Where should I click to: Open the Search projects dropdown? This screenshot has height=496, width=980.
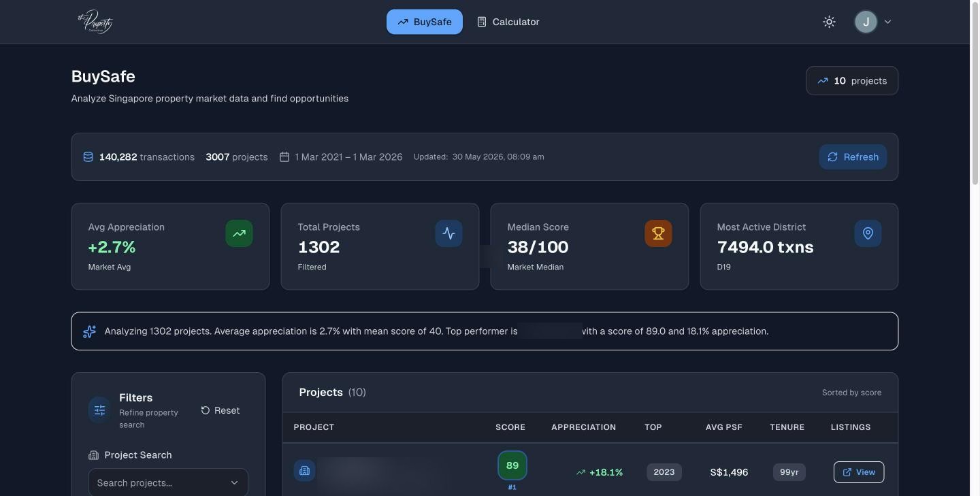(168, 482)
